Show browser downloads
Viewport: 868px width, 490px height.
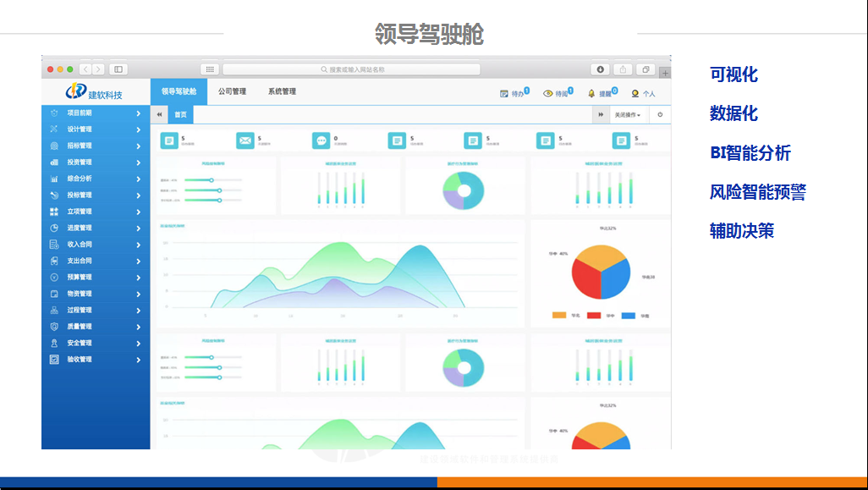click(x=600, y=69)
